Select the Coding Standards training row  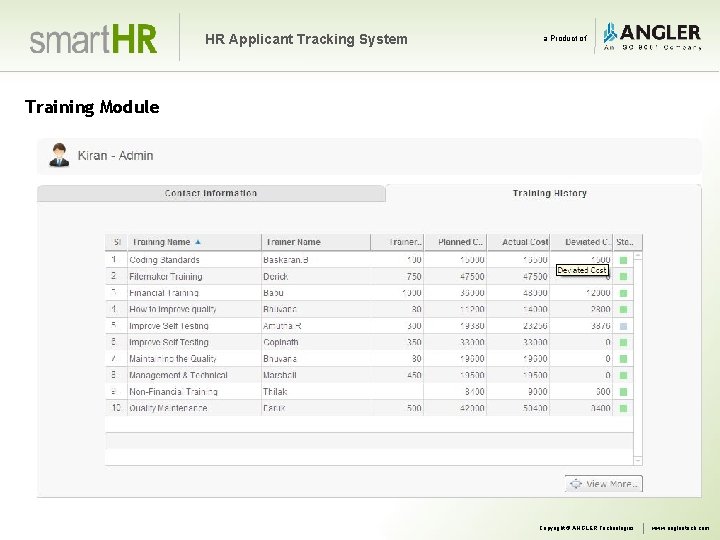[369, 260]
